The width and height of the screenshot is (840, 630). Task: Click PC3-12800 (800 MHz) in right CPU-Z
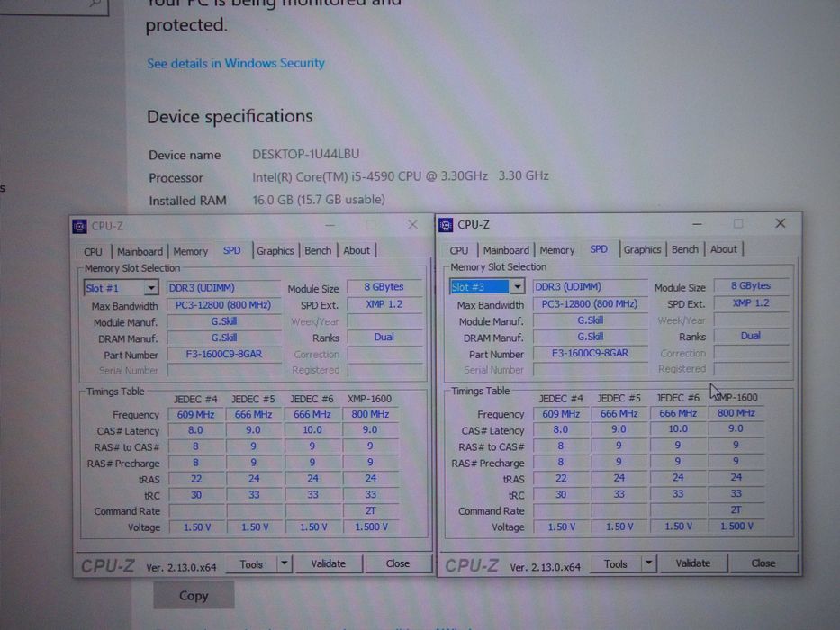coord(590,304)
